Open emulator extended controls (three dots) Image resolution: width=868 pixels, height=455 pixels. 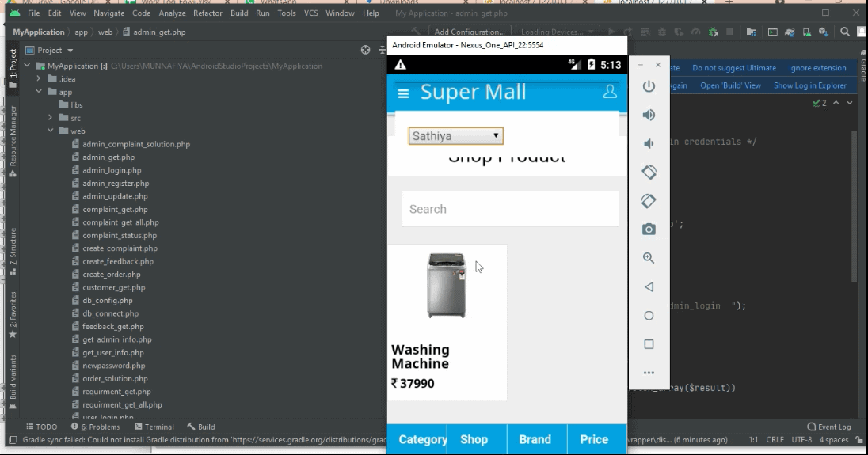pos(649,373)
